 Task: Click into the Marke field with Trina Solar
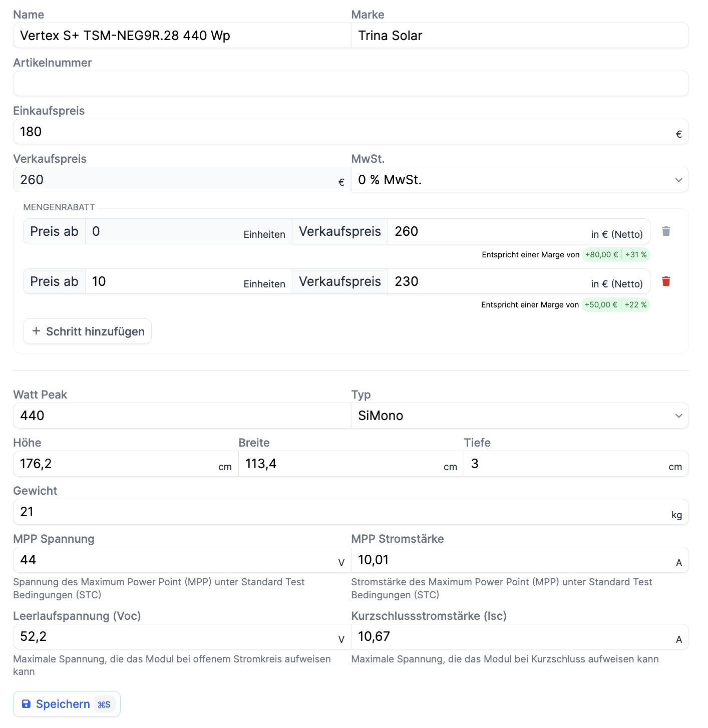[519, 36]
